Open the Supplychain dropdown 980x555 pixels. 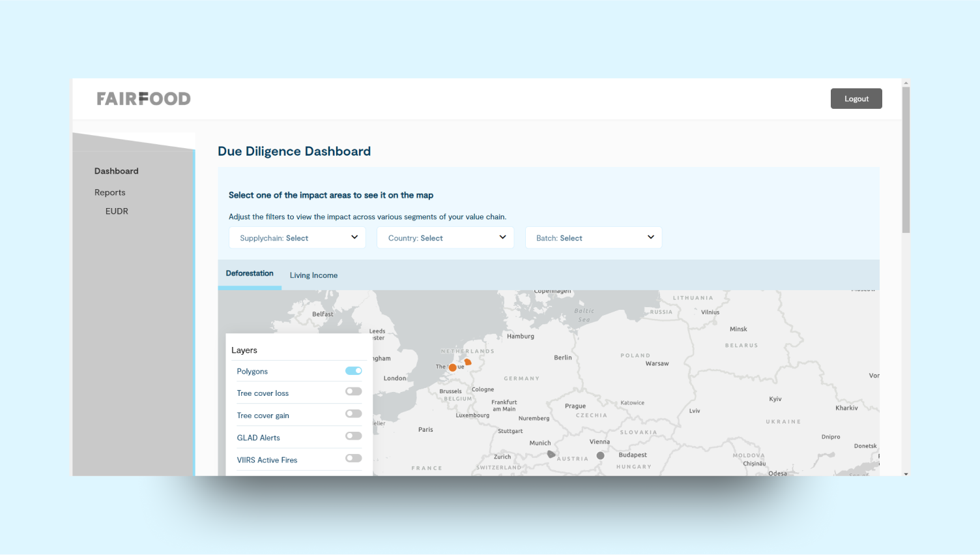pyautogui.click(x=297, y=237)
